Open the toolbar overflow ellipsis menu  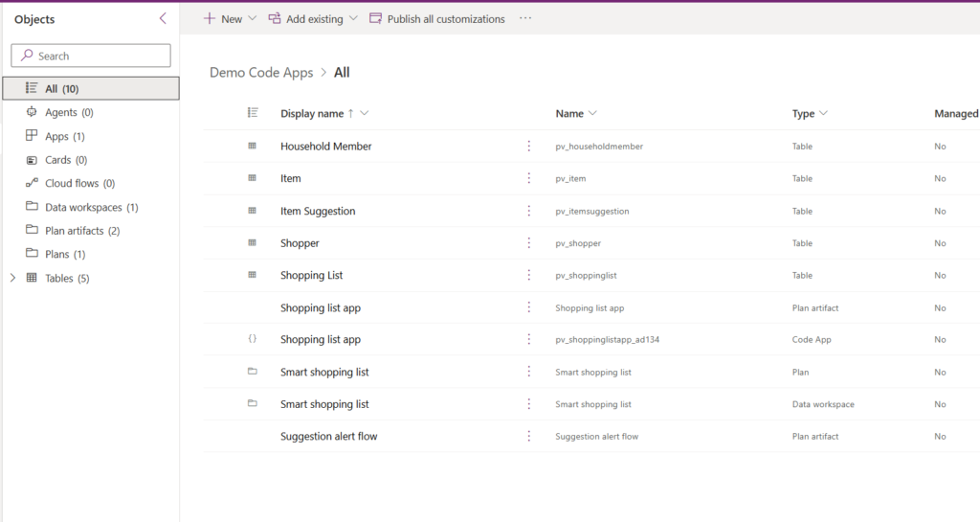(x=525, y=18)
